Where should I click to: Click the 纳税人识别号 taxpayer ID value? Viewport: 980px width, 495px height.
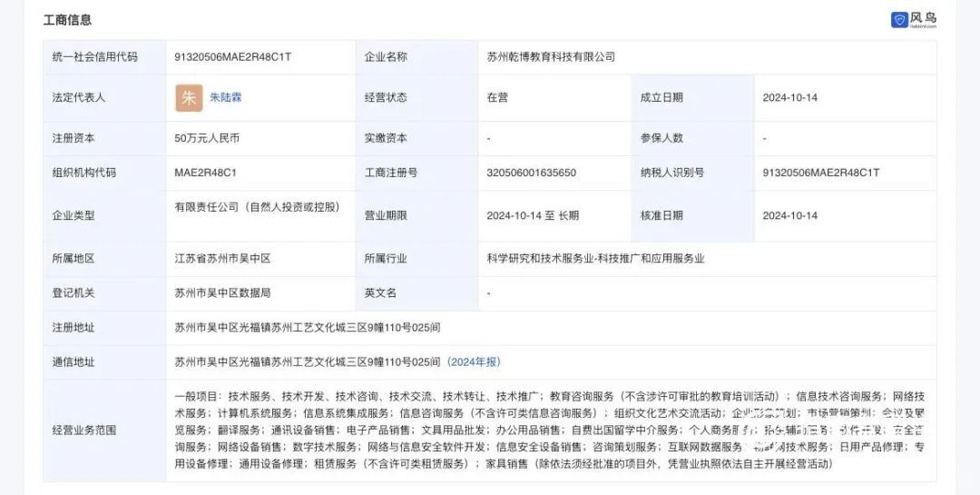[820, 172]
